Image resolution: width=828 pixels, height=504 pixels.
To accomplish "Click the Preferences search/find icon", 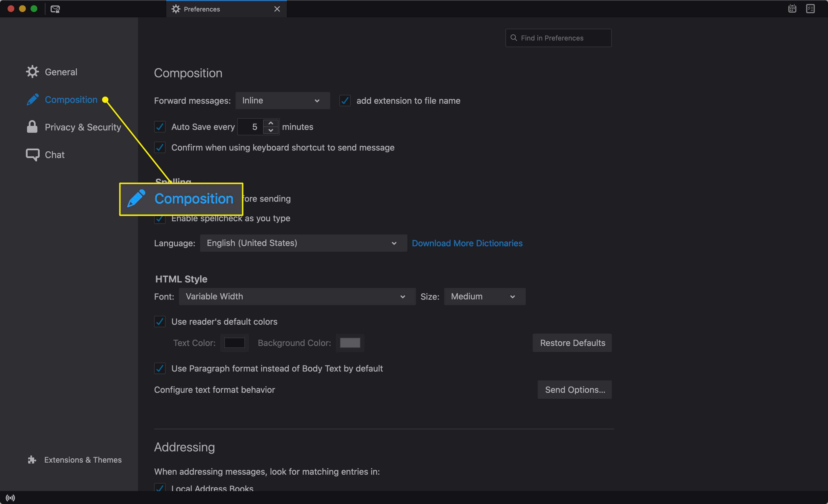I will 514,37.
